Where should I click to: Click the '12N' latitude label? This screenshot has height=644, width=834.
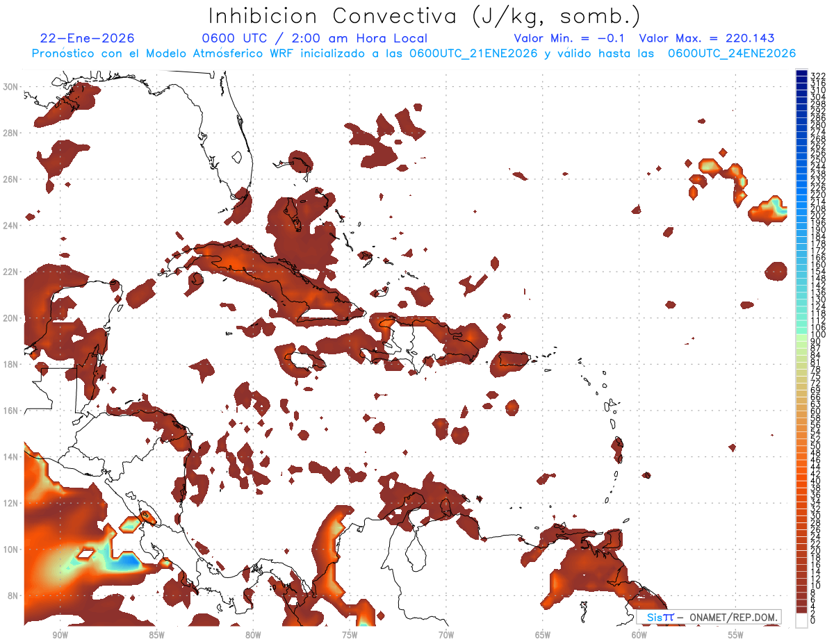(10, 503)
